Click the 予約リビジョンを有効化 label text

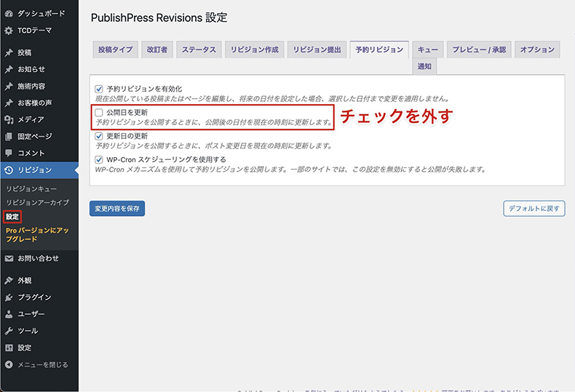pos(144,89)
